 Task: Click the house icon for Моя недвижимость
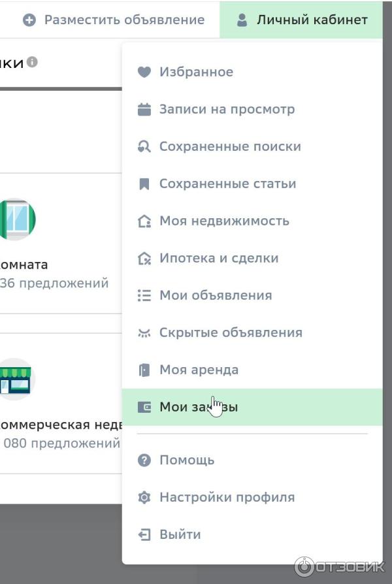144,221
